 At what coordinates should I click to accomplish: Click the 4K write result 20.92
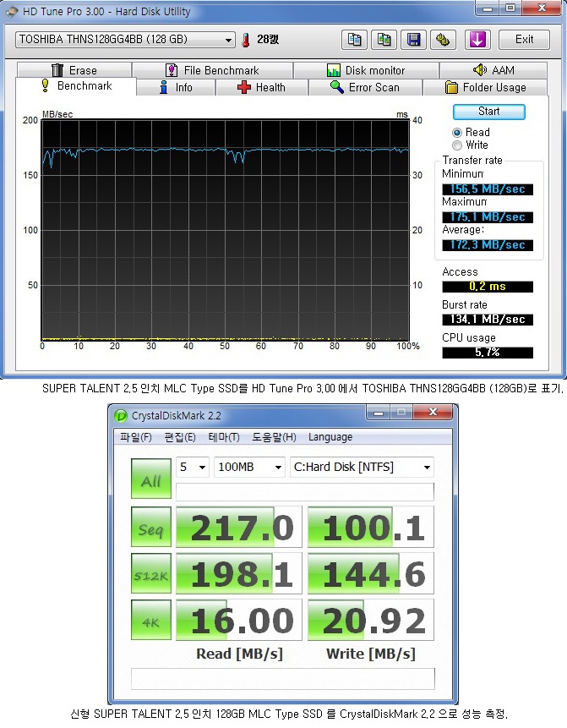pos(371,620)
